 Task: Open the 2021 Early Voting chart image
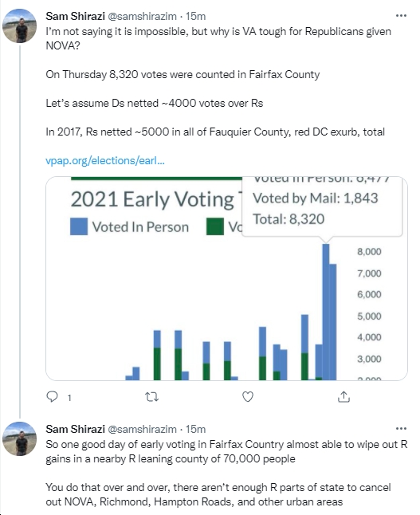click(226, 278)
